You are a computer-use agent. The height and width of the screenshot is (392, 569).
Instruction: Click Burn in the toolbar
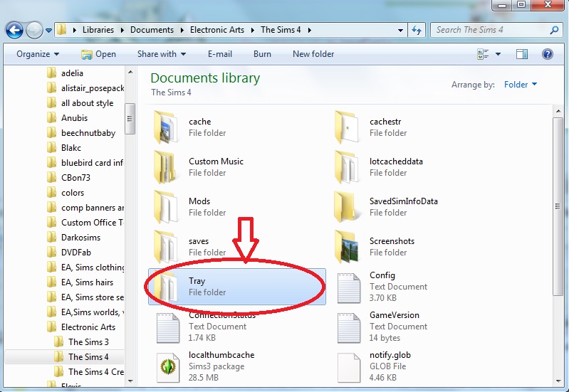(262, 54)
